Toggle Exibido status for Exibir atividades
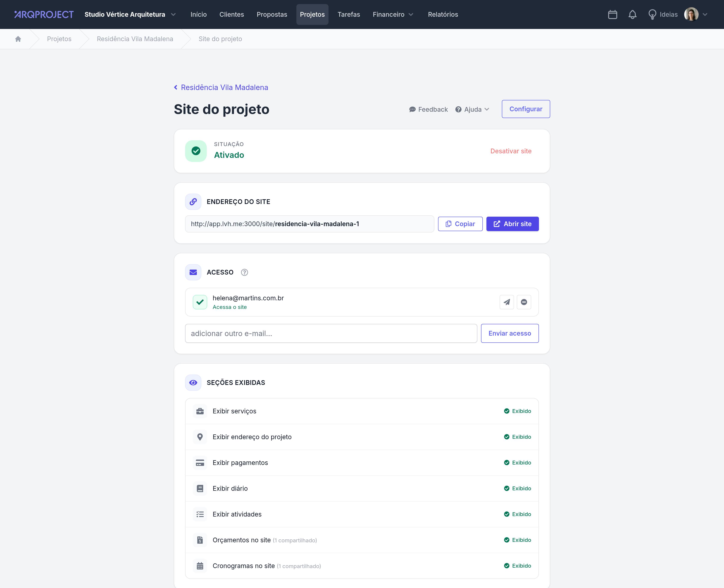The width and height of the screenshot is (724, 588). coord(517,514)
